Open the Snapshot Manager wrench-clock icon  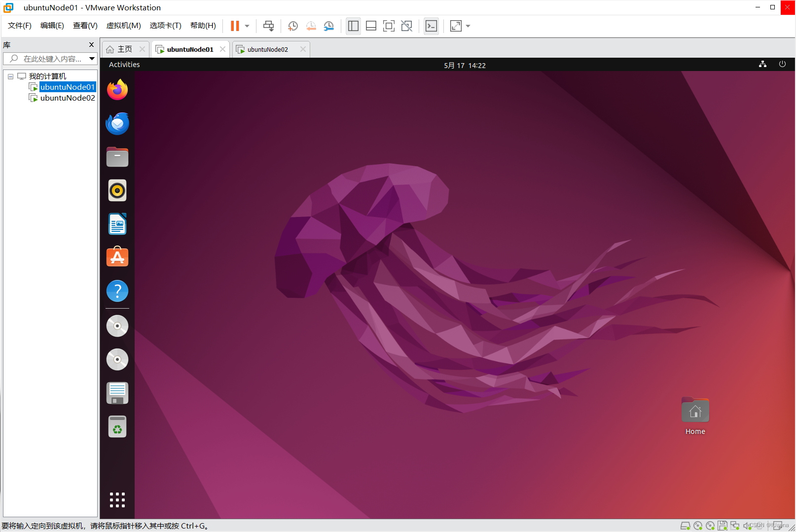click(329, 26)
